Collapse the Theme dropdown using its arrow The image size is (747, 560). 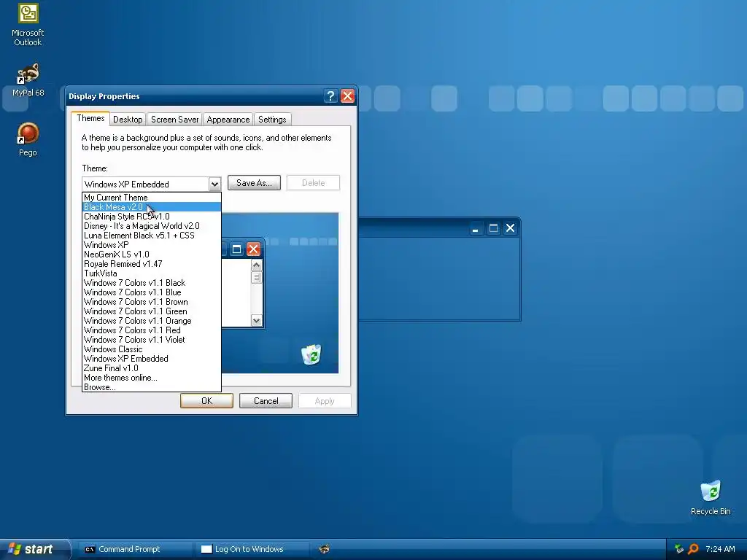[x=214, y=184]
